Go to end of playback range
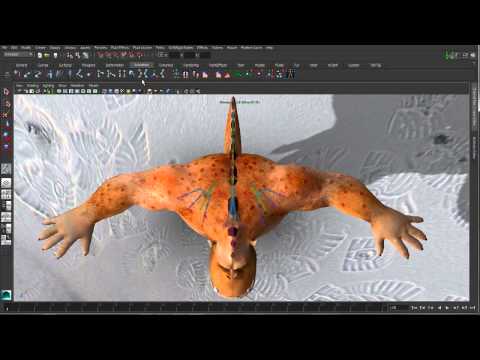This screenshot has width=480, height=360. (472, 308)
